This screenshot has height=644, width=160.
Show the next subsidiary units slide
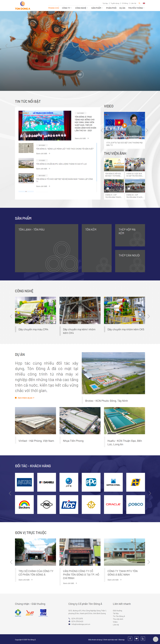149,562
